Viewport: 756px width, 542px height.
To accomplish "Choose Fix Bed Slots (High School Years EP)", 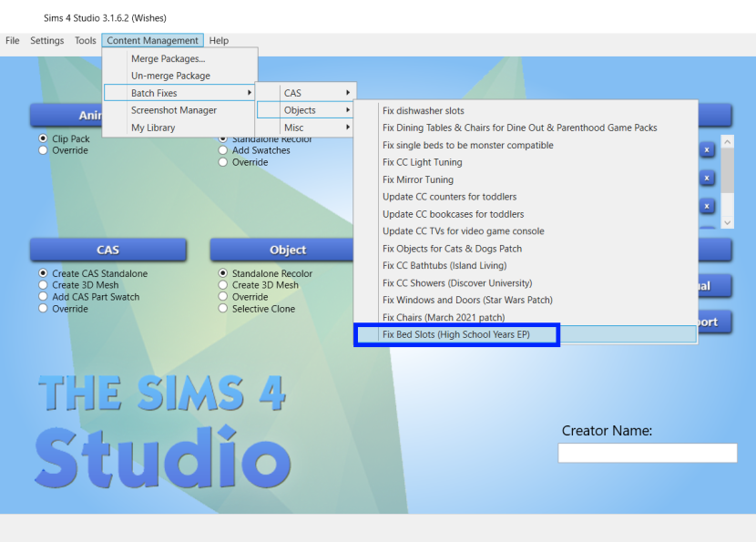I will [x=456, y=335].
